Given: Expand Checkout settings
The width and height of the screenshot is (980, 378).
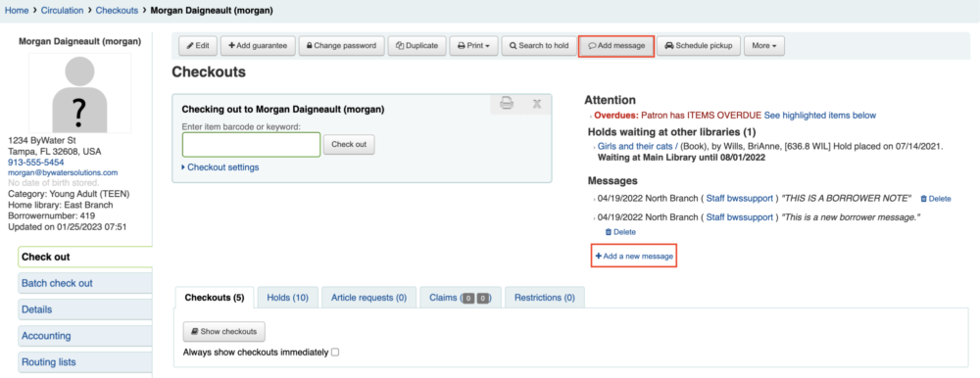Looking at the screenshot, I should [220, 167].
